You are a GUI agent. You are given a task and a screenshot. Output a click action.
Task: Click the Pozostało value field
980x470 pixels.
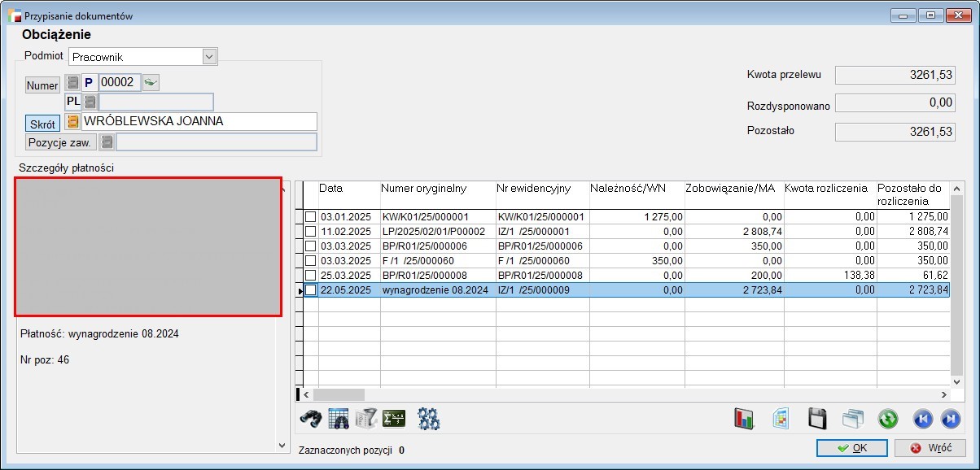[x=895, y=132]
